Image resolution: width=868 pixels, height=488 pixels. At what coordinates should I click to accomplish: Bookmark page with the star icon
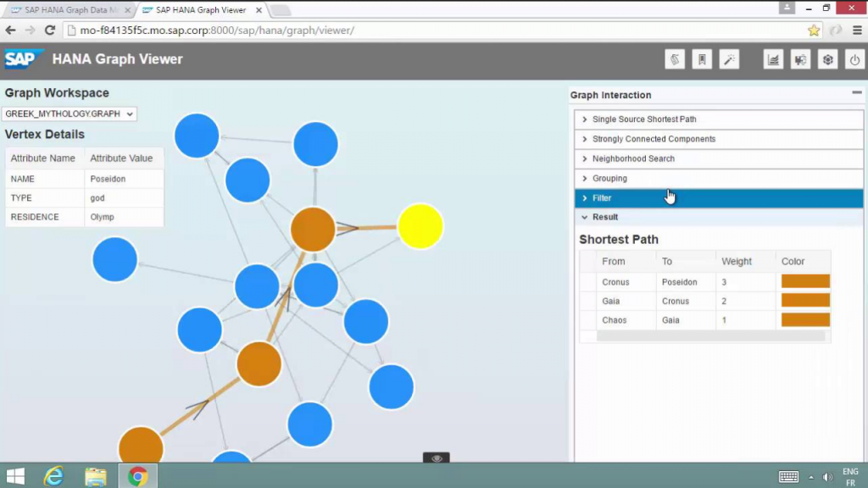coord(814,30)
